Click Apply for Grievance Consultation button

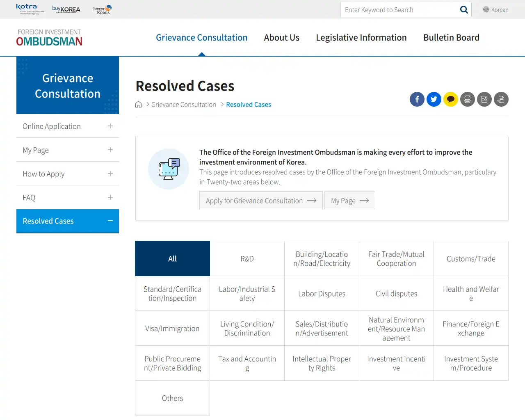pyautogui.click(x=261, y=201)
